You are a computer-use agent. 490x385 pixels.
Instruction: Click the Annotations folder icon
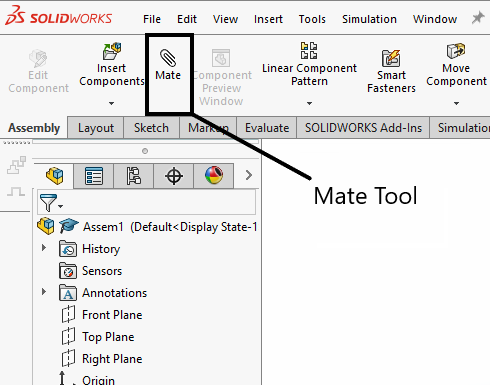tap(68, 293)
